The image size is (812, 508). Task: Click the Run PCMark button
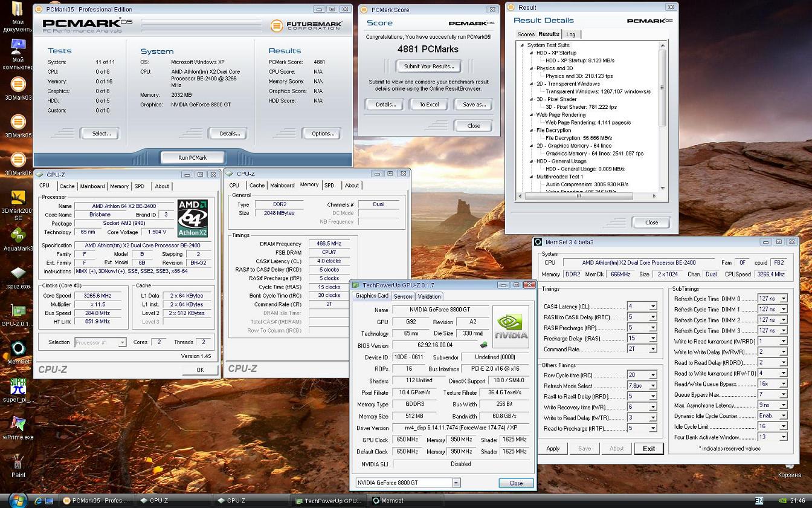(x=192, y=157)
